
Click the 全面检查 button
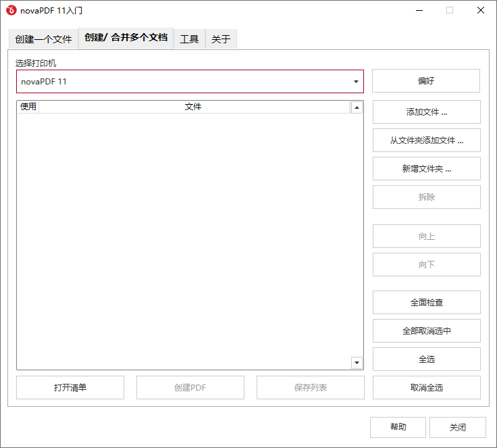[x=427, y=302]
